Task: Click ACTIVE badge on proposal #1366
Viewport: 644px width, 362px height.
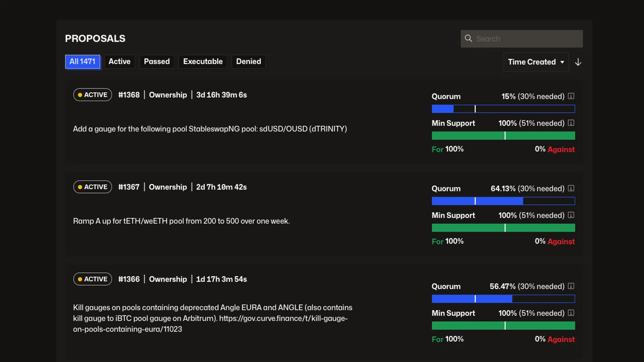Action: (x=93, y=279)
